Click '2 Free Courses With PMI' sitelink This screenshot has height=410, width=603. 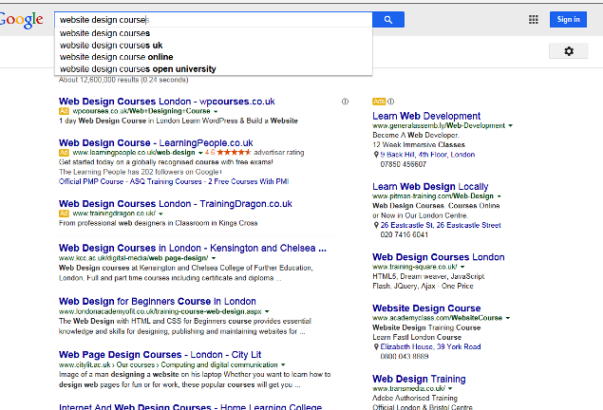(248, 182)
